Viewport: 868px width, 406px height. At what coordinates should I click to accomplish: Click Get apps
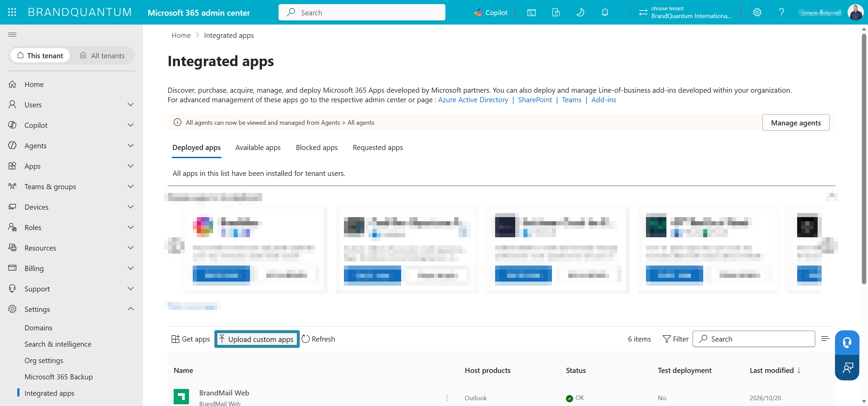click(191, 339)
